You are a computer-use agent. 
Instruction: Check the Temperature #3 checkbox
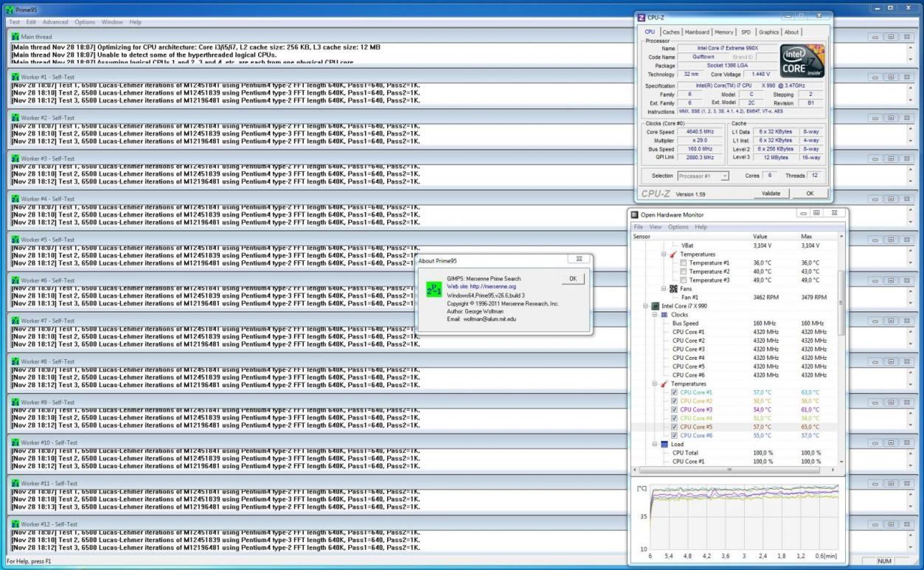[683, 280]
